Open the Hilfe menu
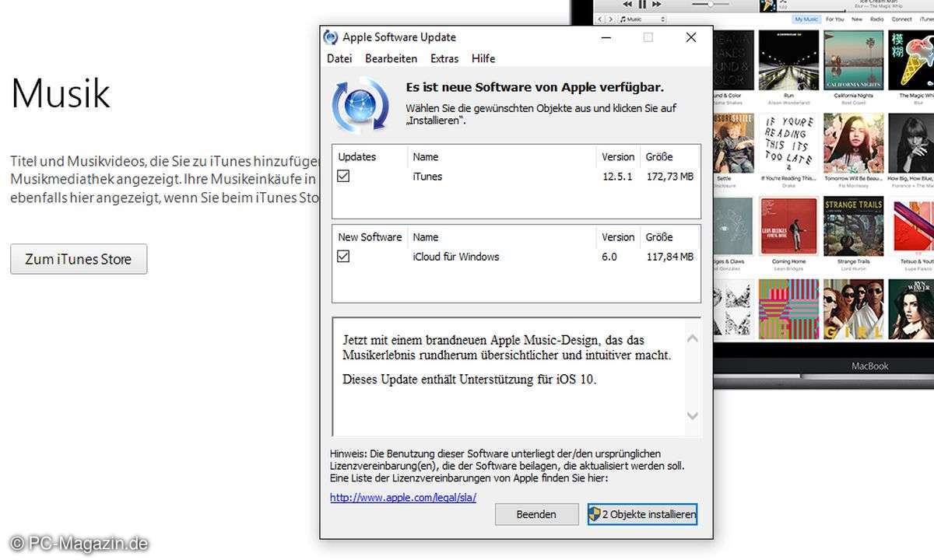Viewport: 934px width, 560px height. (x=483, y=58)
